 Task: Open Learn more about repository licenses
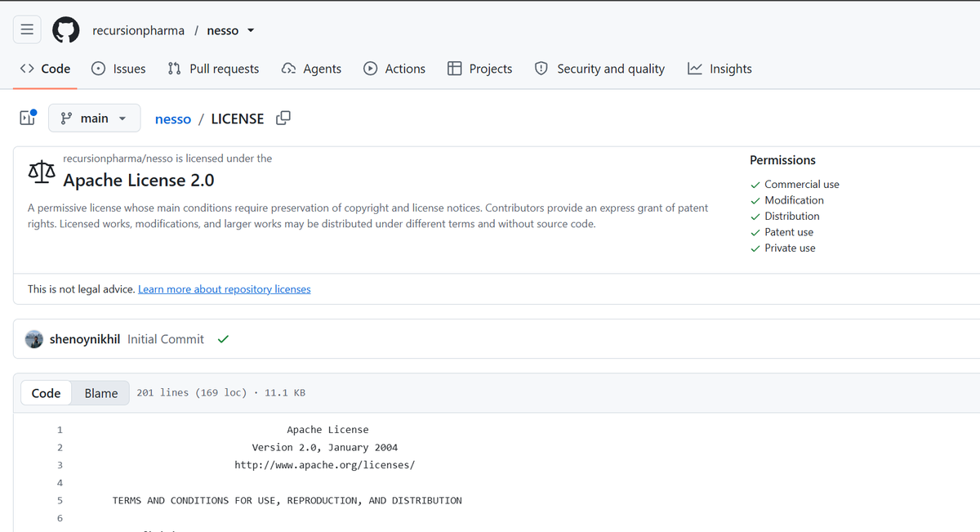coord(225,289)
